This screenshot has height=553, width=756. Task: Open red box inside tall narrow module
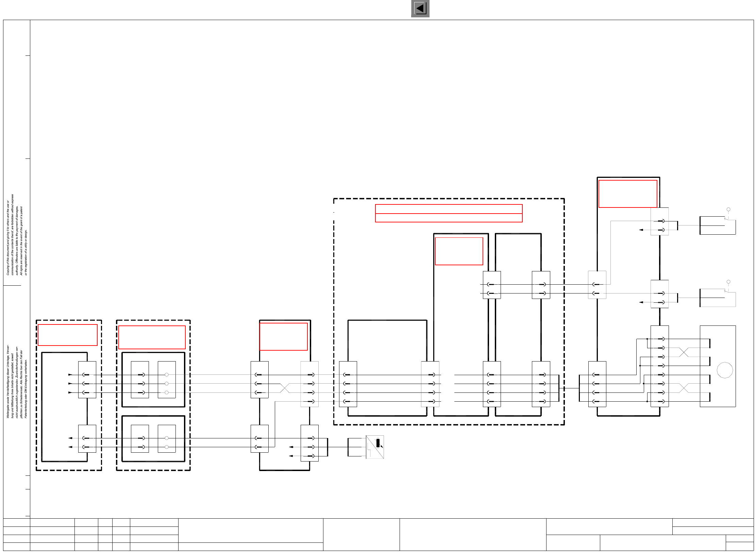pos(459,251)
